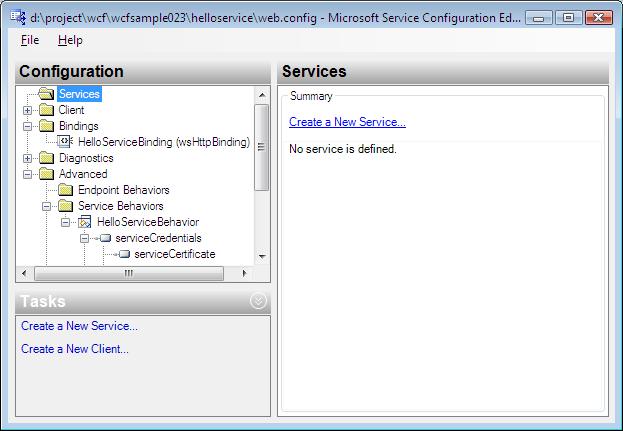
Task: Click the serviceCertificate element icon
Action: (x=123, y=254)
